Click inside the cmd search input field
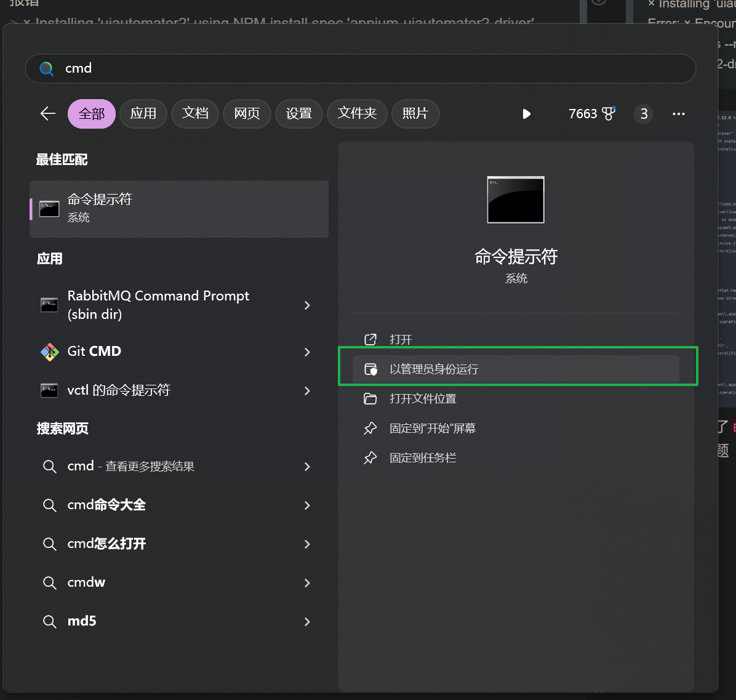This screenshot has width=736, height=700. [246, 69]
